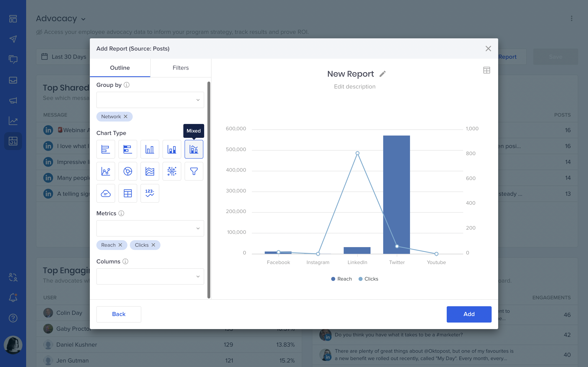Screen dimensions: 588x367
Task: Switch to the Filters tab
Action: (x=180, y=68)
